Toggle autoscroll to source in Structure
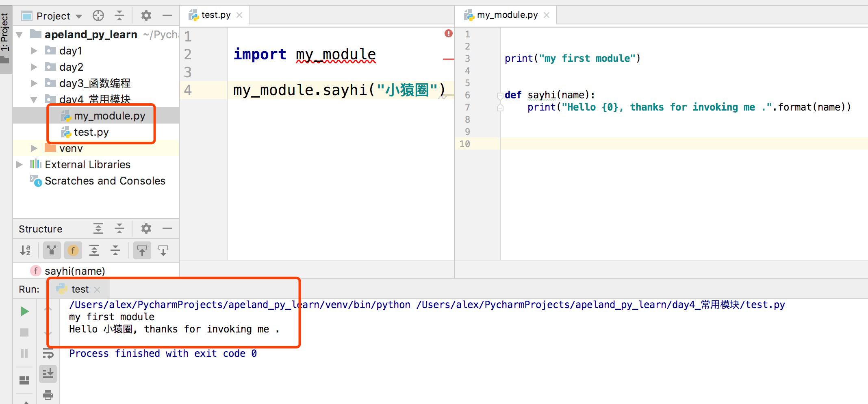 [x=142, y=250]
